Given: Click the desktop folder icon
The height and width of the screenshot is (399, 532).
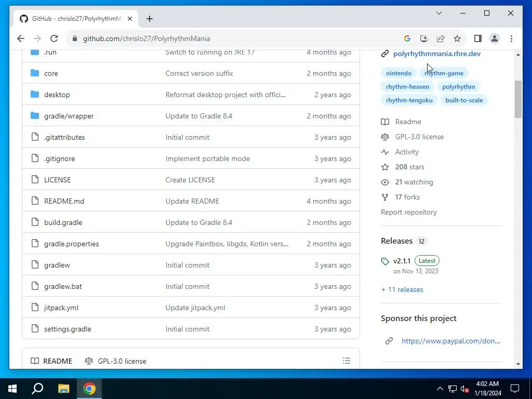Looking at the screenshot, I should tap(35, 95).
